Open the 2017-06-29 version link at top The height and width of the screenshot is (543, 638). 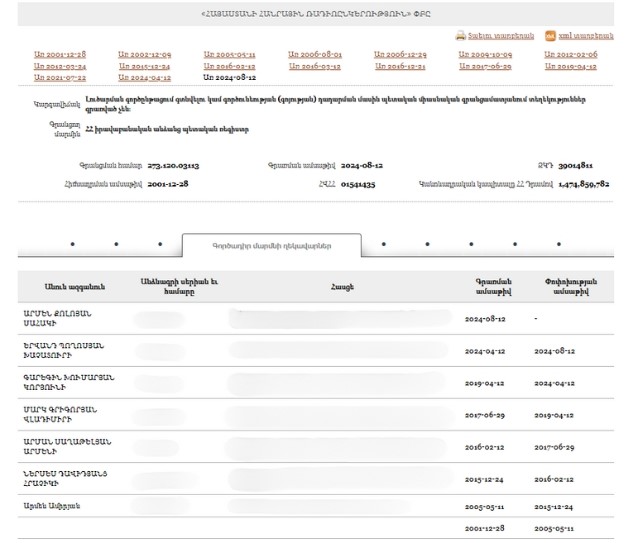point(486,66)
